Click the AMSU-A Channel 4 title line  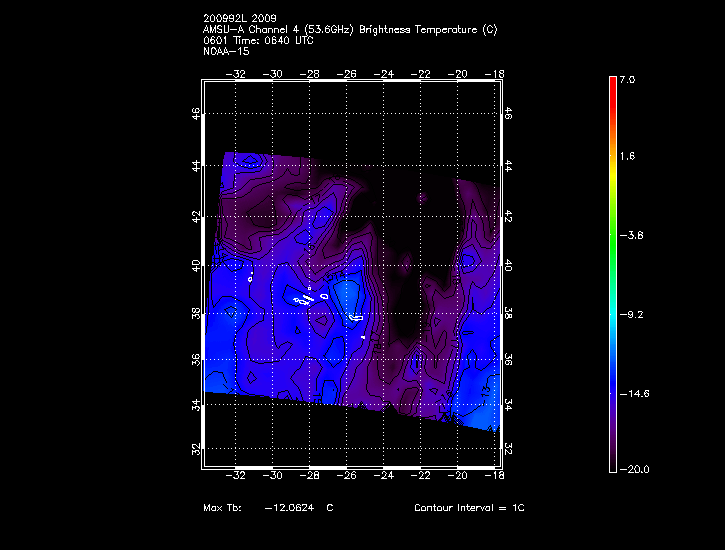click(x=349, y=30)
